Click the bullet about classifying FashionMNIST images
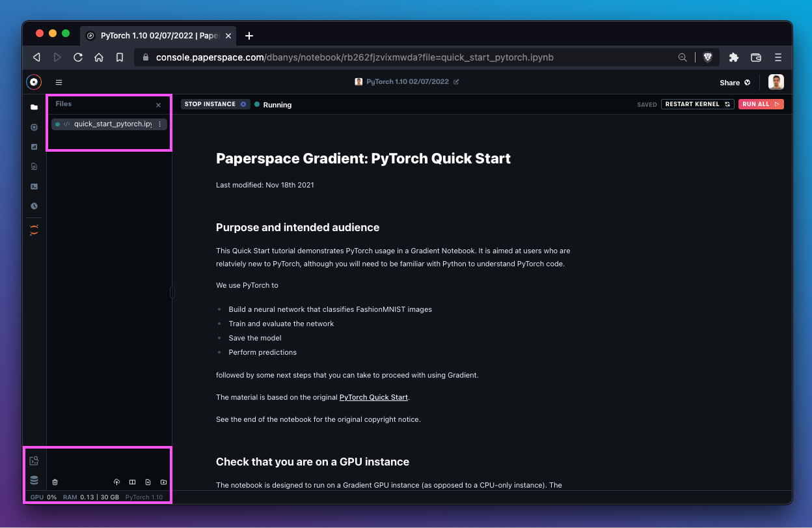This screenshot has height=528, width=812. tap(330, 309)
